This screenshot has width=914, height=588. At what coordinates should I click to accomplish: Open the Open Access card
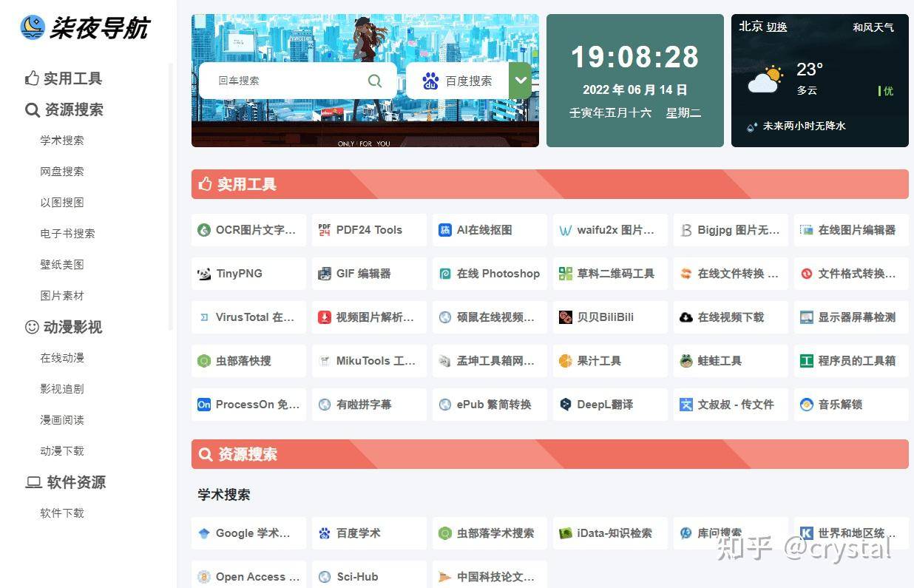click(248, 576)
